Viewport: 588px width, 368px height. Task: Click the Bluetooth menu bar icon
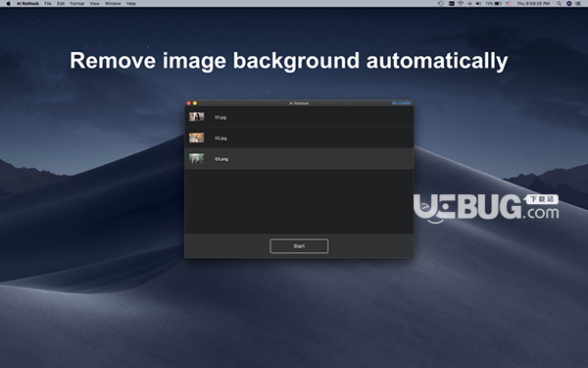pyautogui.click(x=469, y=3)
